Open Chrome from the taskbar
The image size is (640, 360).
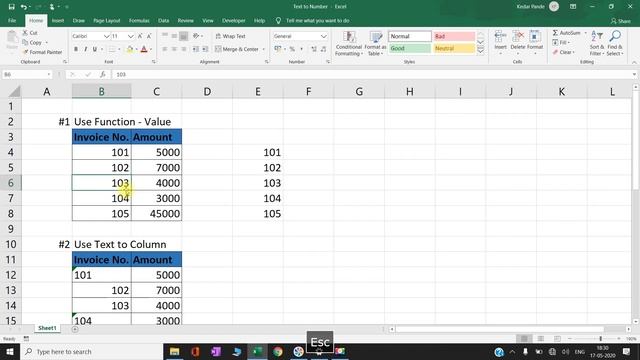(x=278, y=351)
